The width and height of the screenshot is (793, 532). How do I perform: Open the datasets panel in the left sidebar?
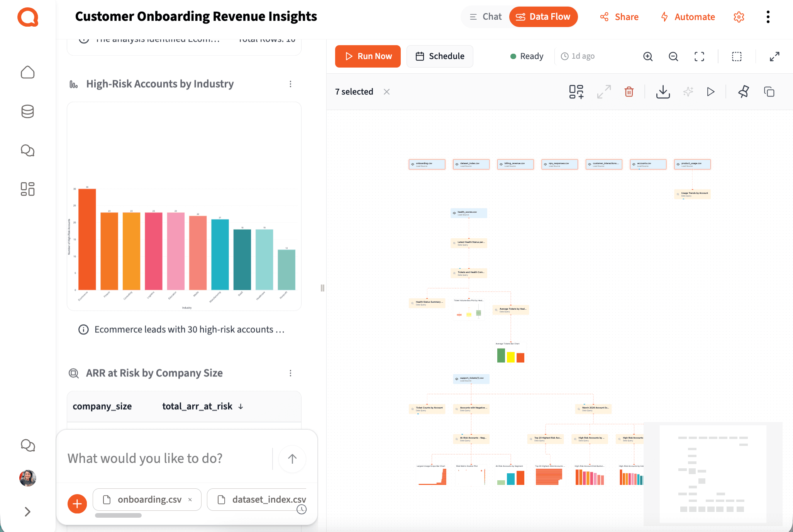click(x=27, y=112)
